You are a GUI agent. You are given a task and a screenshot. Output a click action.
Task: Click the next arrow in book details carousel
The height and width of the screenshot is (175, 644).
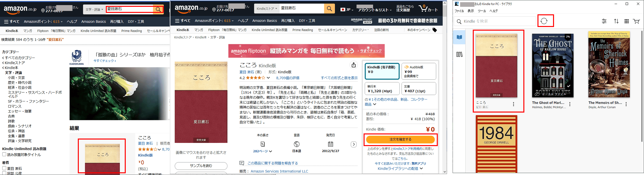coord(354,144)
